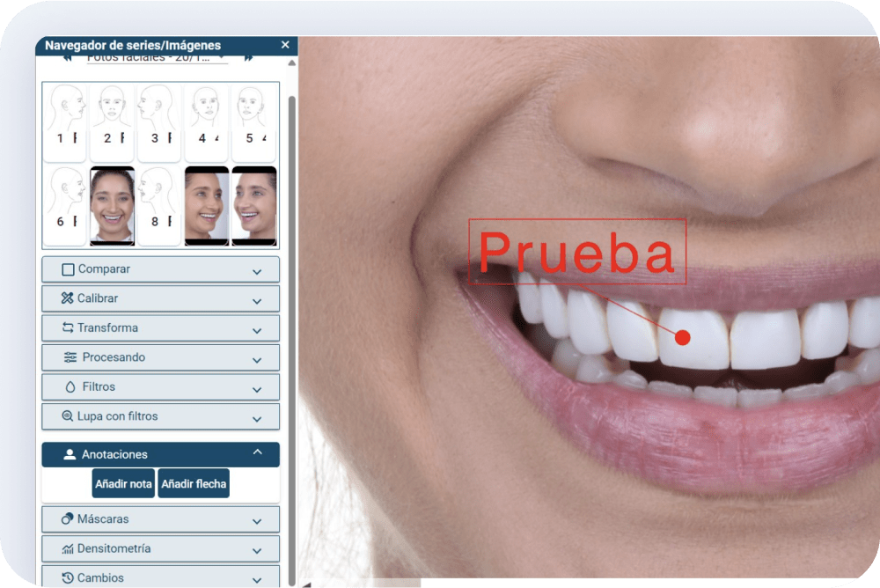Open the fourth thumbnail in the second row
The width and height of the screenshot is (880, 588).
(207, 206)
